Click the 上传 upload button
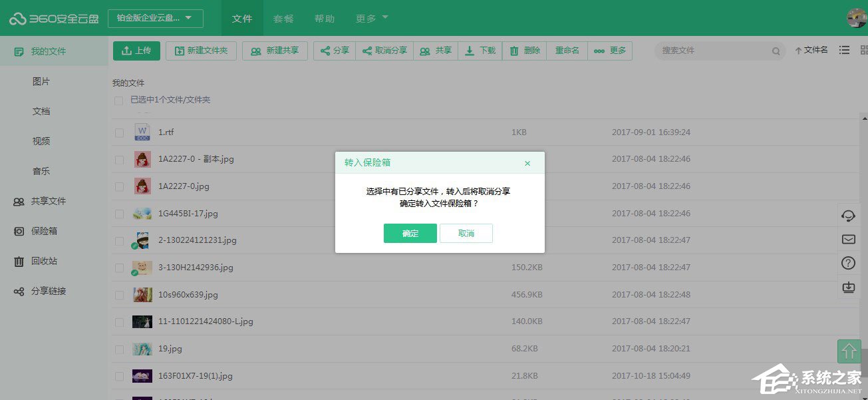Screen dimensions: 868x400 (x=136, y=50)
